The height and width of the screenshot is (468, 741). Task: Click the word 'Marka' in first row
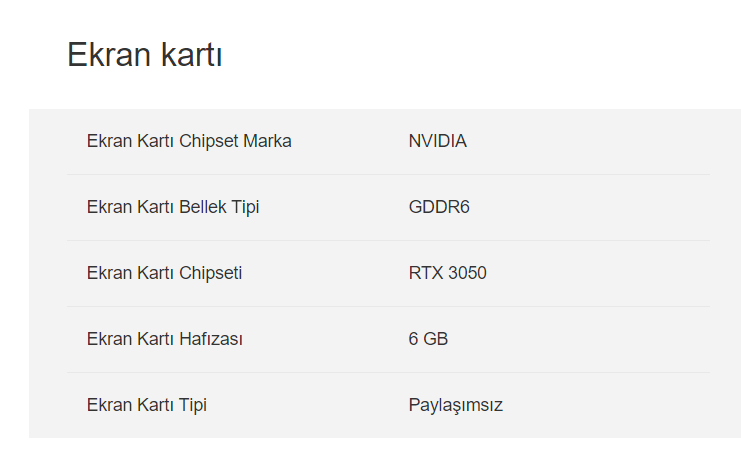click(x=267, y=141)
